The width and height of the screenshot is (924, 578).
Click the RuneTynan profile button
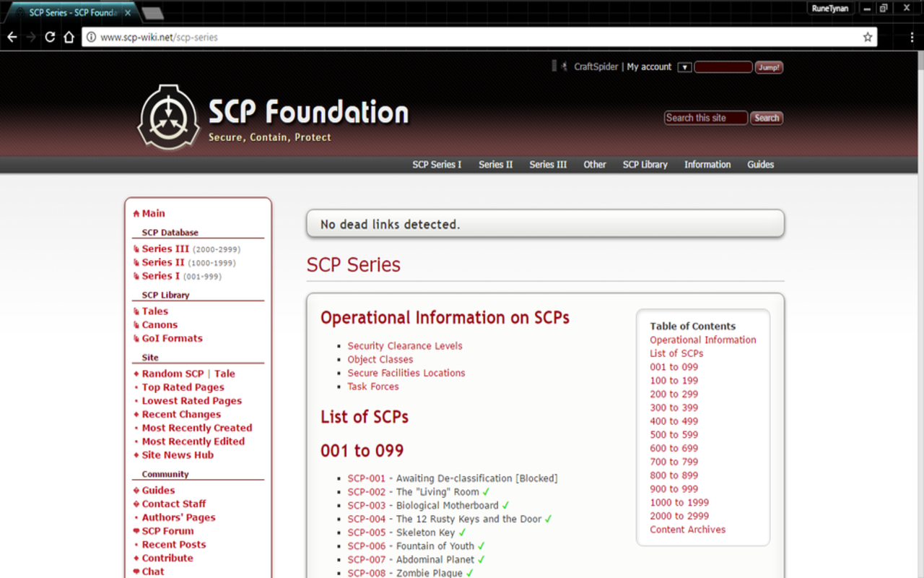pyautogui.click(x=830, y=8)
